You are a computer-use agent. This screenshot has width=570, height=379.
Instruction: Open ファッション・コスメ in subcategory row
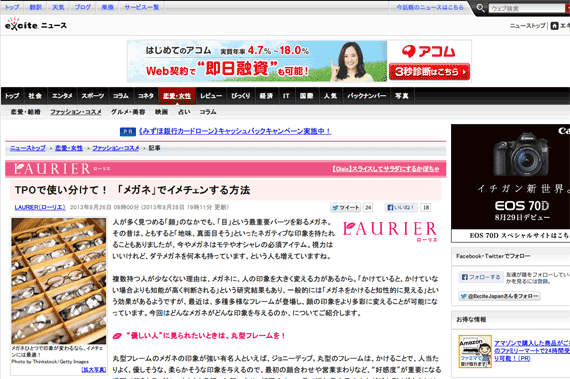pyautogui.click(x=76, y=112)
